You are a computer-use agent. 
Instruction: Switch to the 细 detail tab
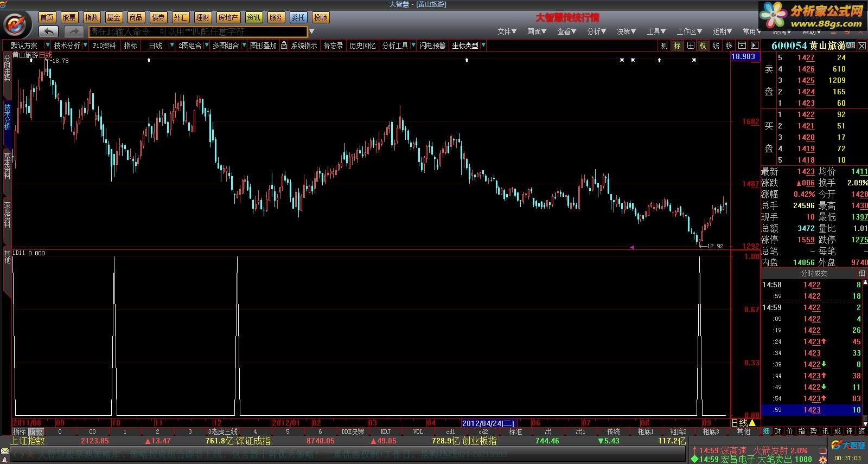point(767,431)
